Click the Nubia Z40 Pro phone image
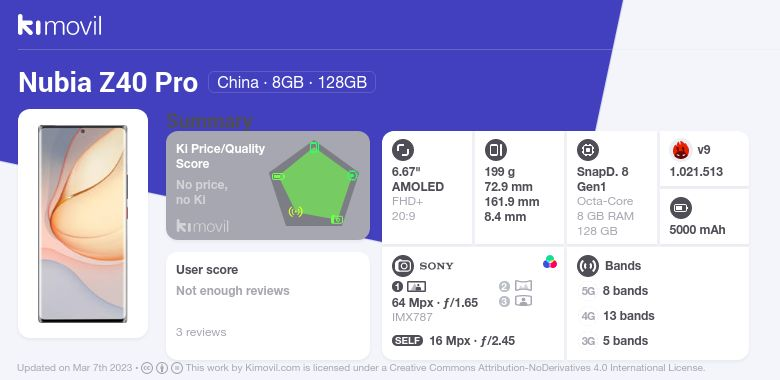Image resolution: width=780 pixels, height=380 pixels. (83, 224)
